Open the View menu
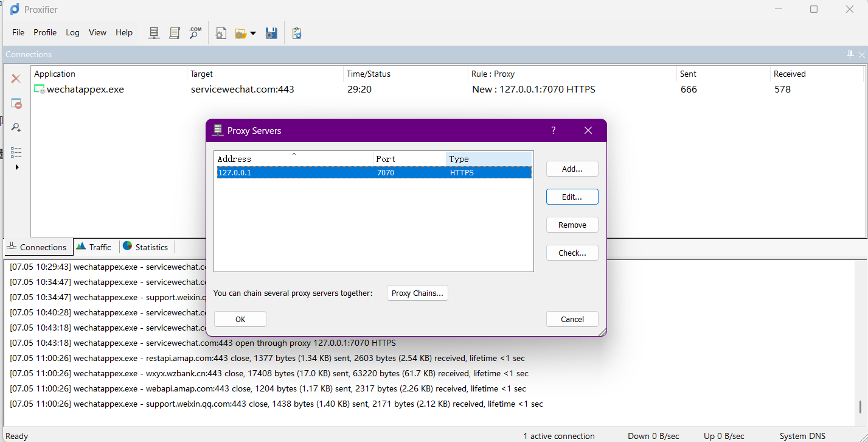This screenshot has width=868, height=442. (x=97, y=33)
